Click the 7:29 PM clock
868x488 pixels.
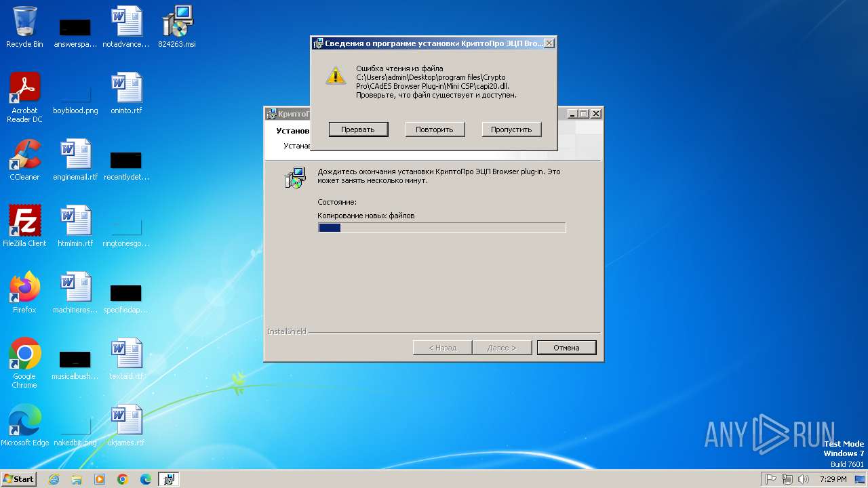coord(833,479)
